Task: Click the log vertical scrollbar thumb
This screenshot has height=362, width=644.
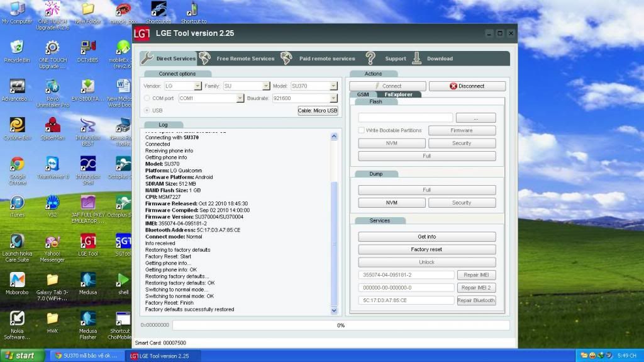Action: coord(334,243)
